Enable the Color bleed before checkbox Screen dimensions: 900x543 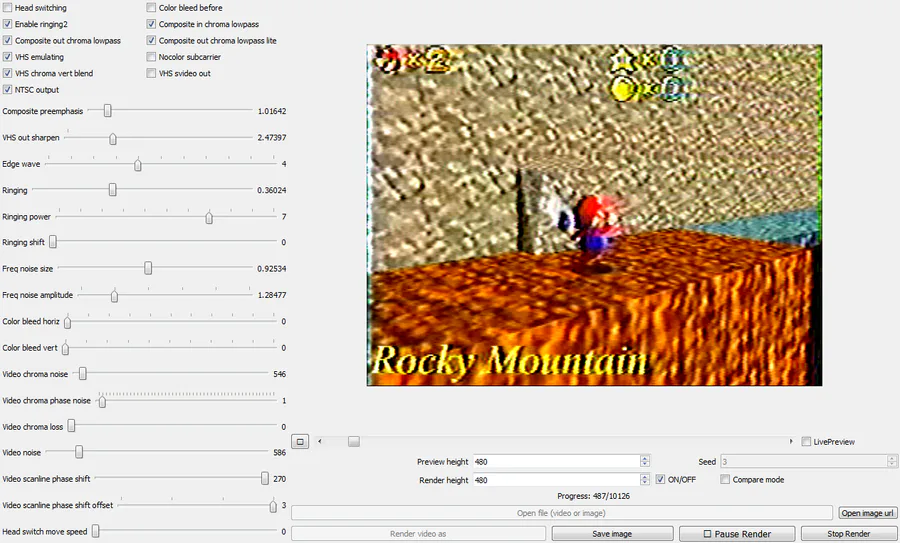[151, 7]
